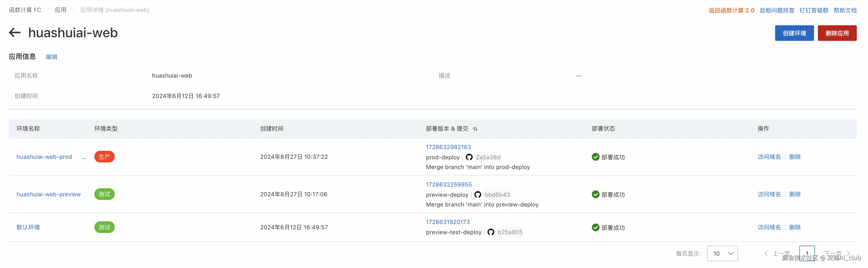Click the back arrow beside huashuiai-web
This screenshot has width=868, height=268.
[15, 33]
